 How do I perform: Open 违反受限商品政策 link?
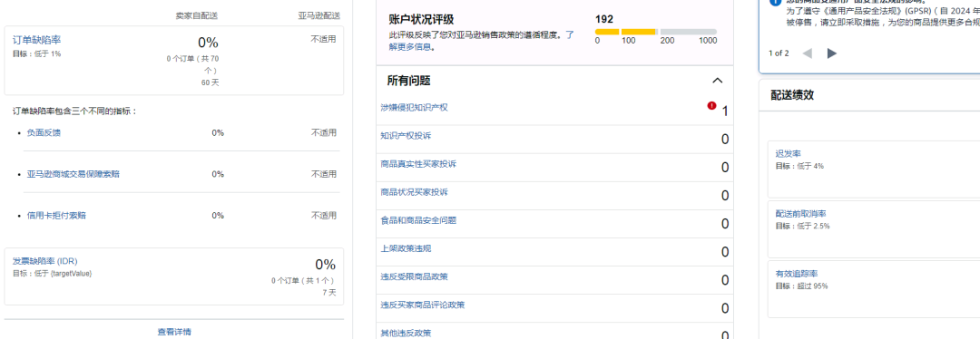(414, 276)
